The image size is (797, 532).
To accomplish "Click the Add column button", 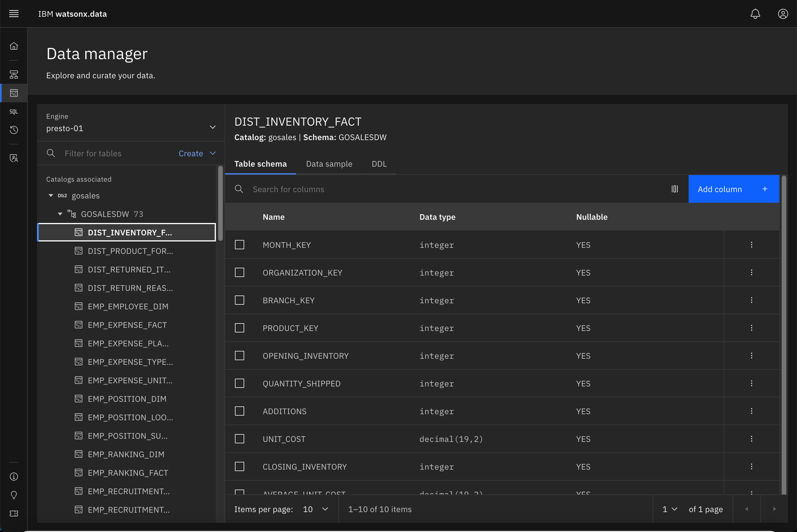I will tap(733, 189).
